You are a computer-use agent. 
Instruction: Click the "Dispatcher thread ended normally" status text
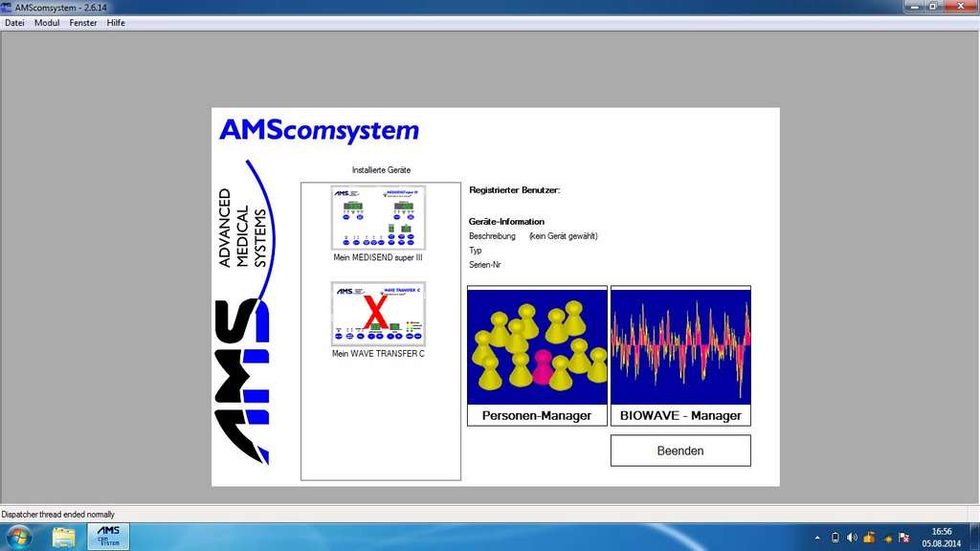point(58,514)
